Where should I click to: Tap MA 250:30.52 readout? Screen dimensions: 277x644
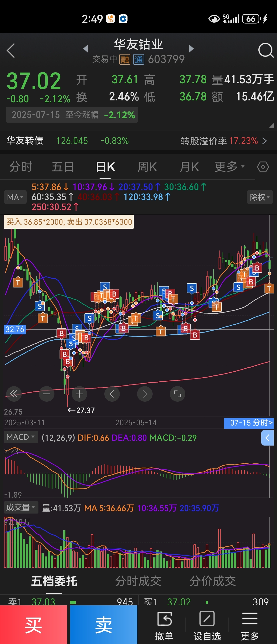tap(55, 207)
